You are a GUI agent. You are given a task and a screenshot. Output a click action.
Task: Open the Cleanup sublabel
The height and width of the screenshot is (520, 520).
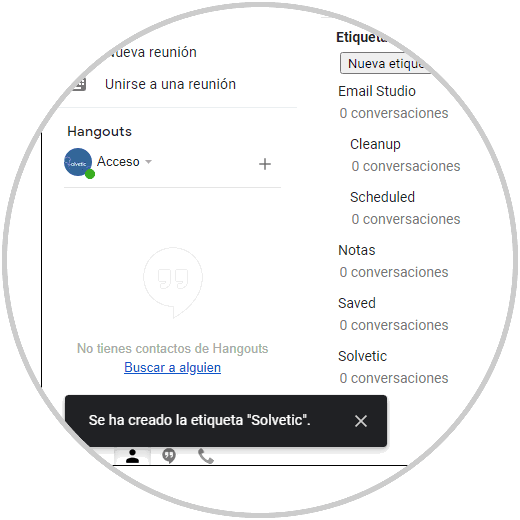pos(375,144)
